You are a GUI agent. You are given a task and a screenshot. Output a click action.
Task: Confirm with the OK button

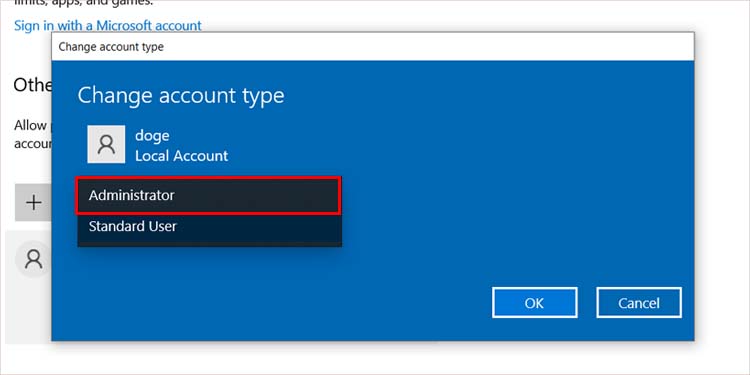[534, 302]
